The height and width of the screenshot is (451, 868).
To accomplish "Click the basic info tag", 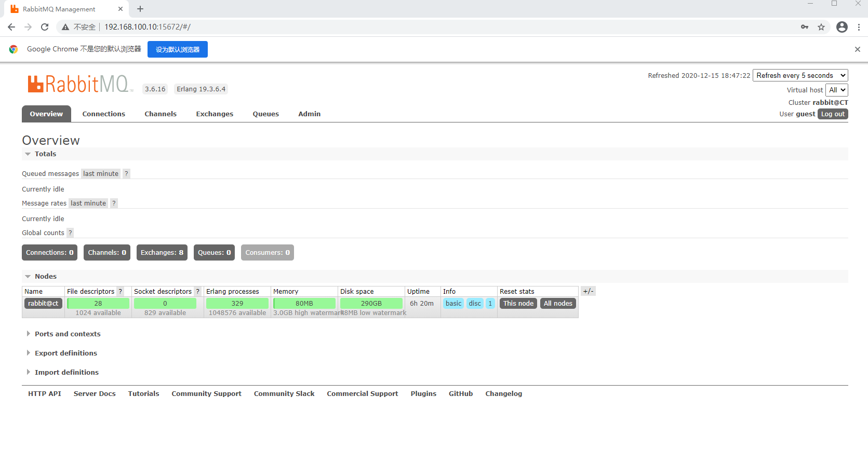I will pyautogui.click(x=453, y=304).
